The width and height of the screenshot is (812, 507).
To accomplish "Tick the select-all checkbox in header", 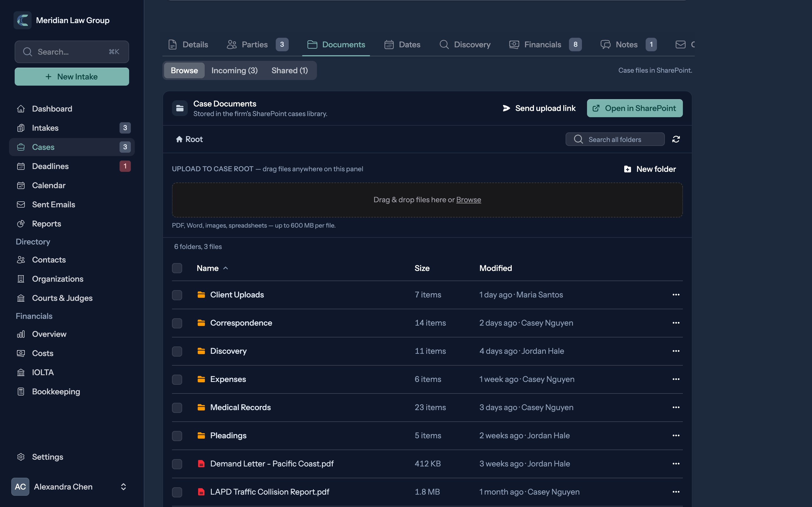I will tap(177, 268).
